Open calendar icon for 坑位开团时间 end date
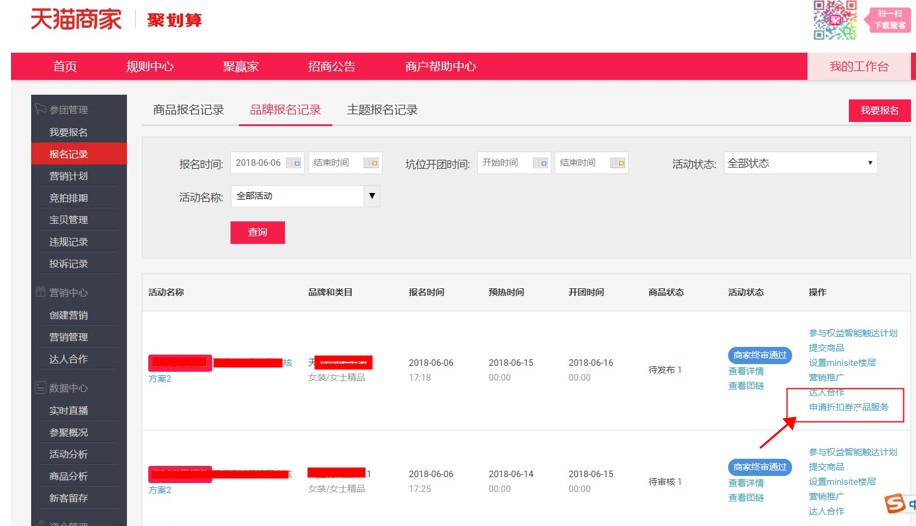 [x=618, y=163]
